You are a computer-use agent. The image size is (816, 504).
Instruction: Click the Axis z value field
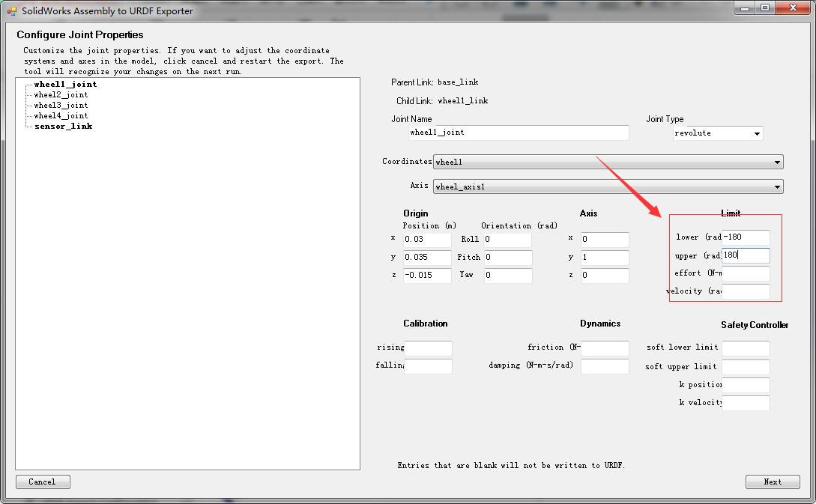coord(605,275)
